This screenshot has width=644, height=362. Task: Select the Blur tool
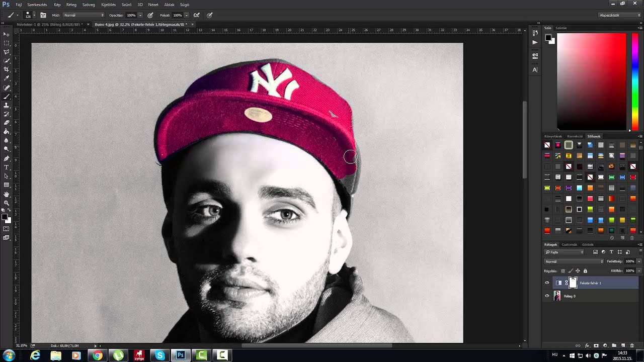7,140
